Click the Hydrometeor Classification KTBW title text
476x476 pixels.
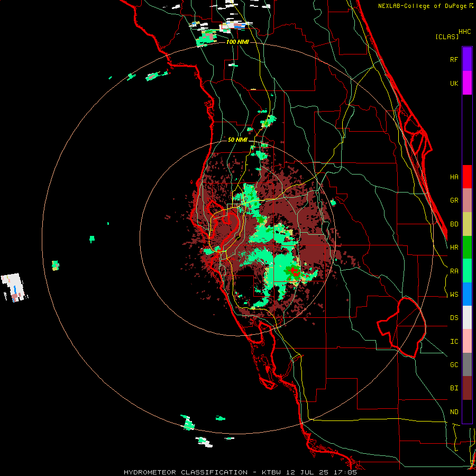(240, 472)
